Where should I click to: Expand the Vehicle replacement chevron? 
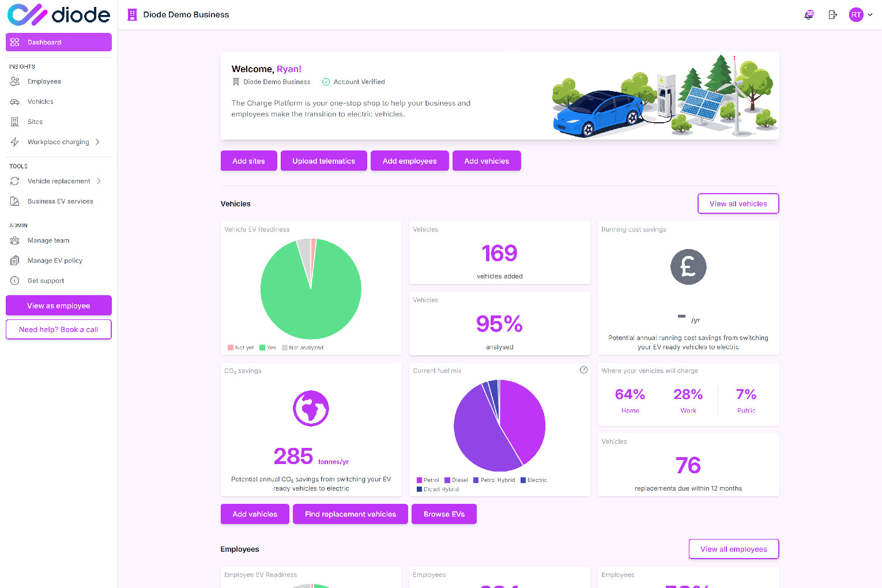(x=99, y=181)
